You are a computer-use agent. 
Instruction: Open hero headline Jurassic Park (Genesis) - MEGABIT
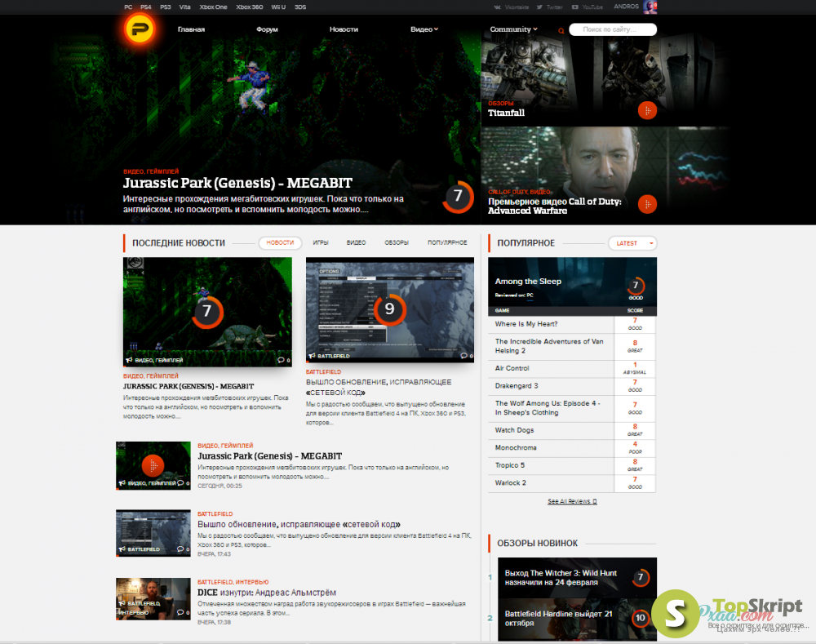(x=237, y=184)
